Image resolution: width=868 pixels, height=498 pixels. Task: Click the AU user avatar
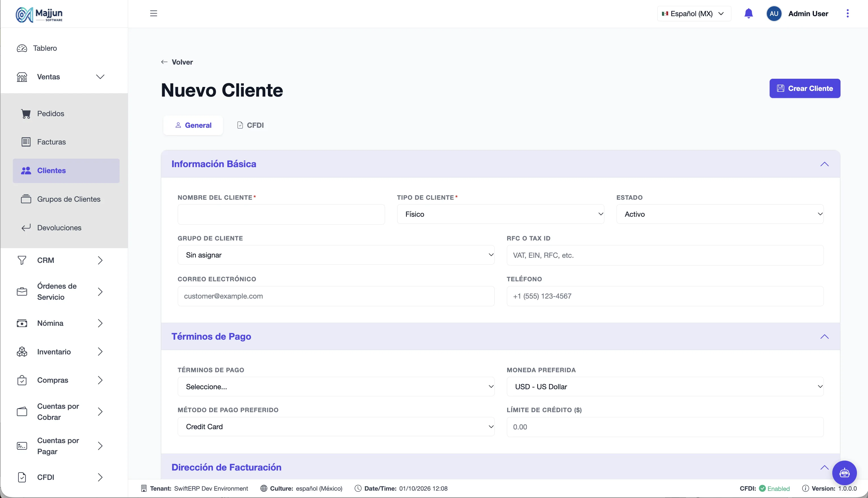(x=774, y=14)
